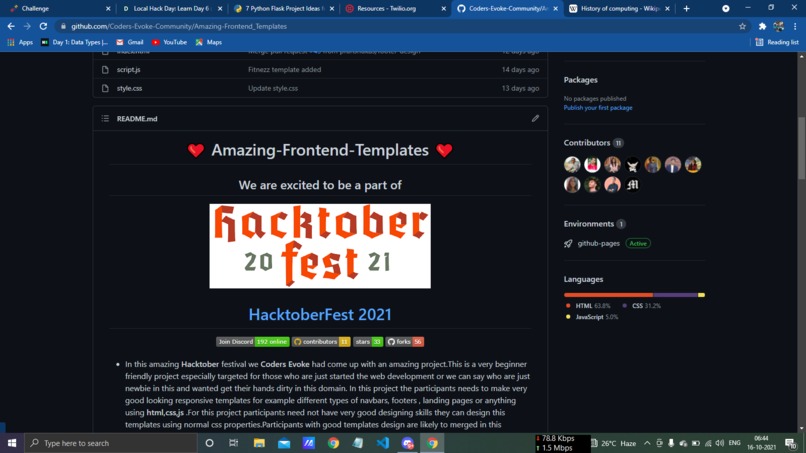Viewport: 806px width, 453px height.
Task: Click the file icon beside style.css
Action: tap(105, 88)
